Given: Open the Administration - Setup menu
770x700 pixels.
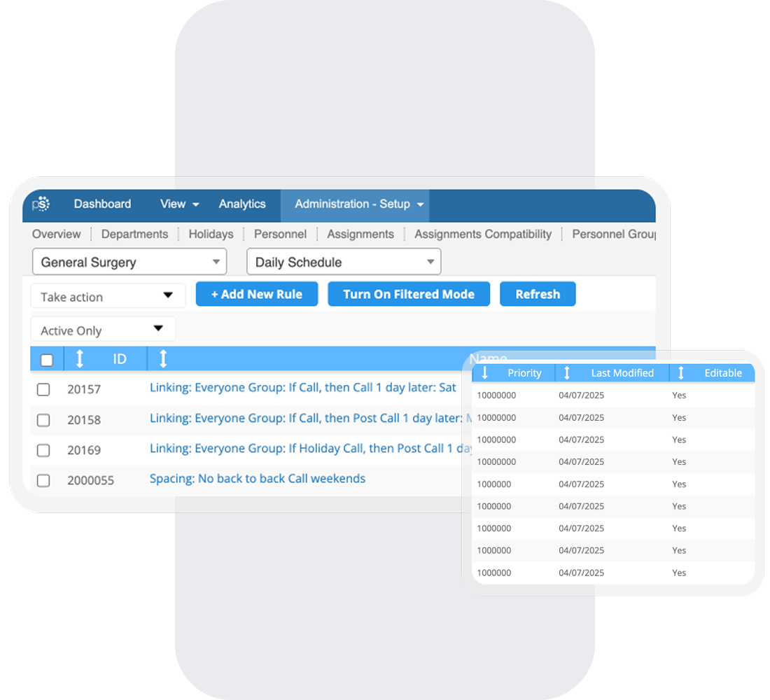Looking at the screenshot, I should (358, 204).
